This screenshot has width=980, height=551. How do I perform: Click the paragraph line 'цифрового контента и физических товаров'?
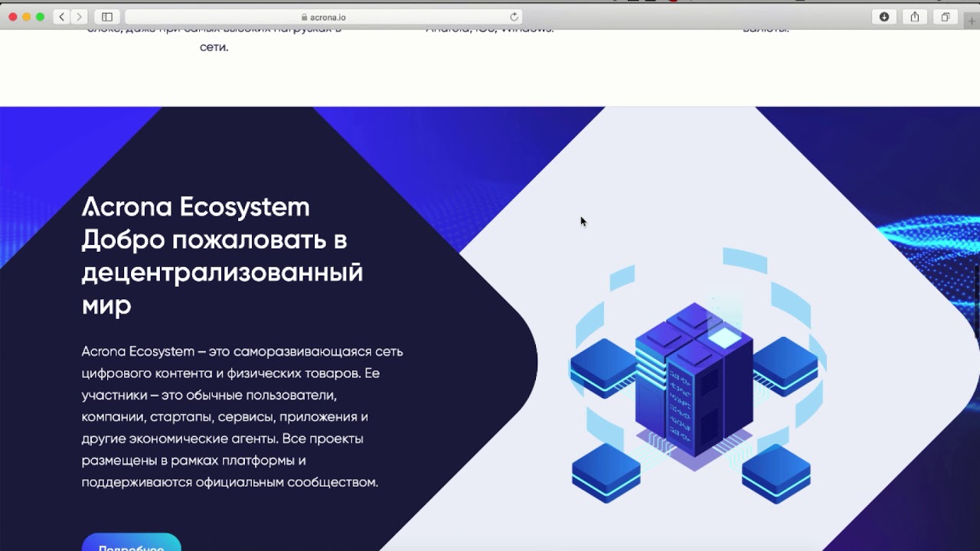tap(220, 373)
